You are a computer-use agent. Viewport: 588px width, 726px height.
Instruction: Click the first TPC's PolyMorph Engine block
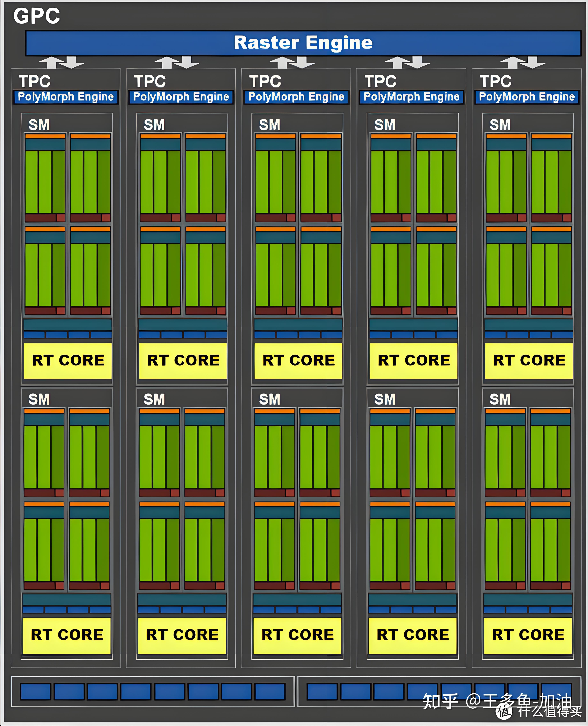click(x=66, y=97)
